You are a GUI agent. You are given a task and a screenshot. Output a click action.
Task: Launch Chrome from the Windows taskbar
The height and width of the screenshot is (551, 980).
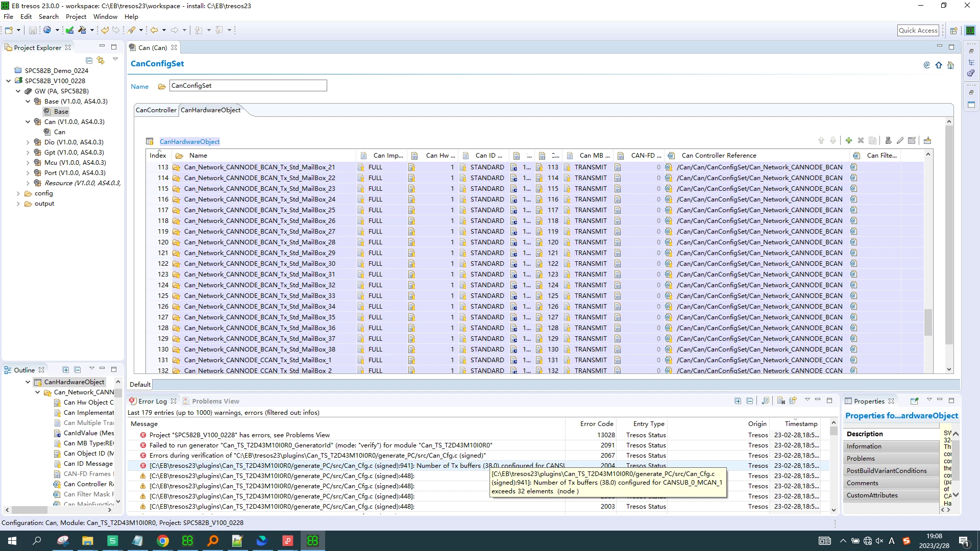(x=162, y=541)
